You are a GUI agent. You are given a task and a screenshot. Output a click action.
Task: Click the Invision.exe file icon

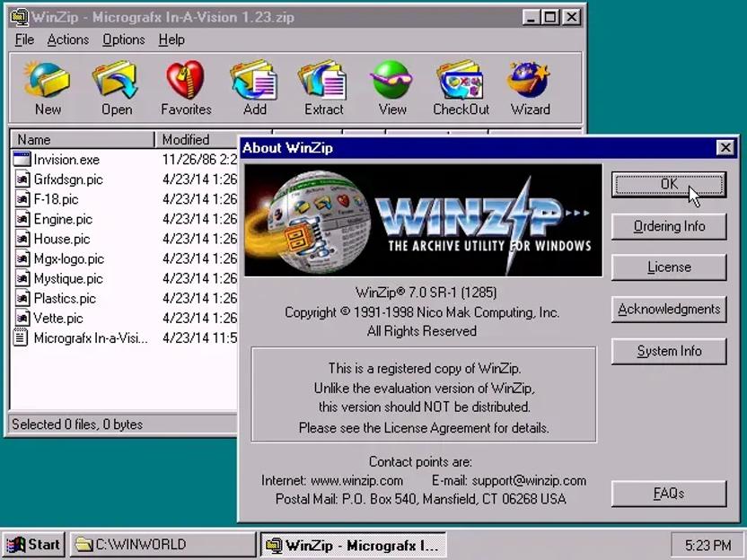[x=22, y=159]
